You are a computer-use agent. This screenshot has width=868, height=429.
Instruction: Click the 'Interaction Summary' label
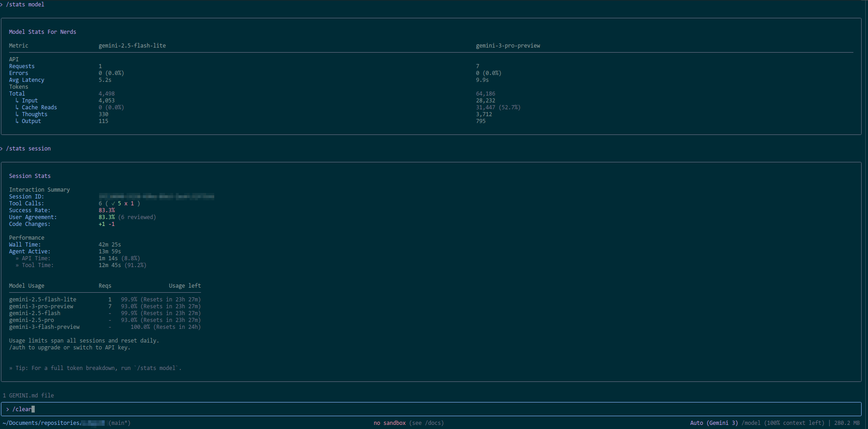(x=40, y=190)
